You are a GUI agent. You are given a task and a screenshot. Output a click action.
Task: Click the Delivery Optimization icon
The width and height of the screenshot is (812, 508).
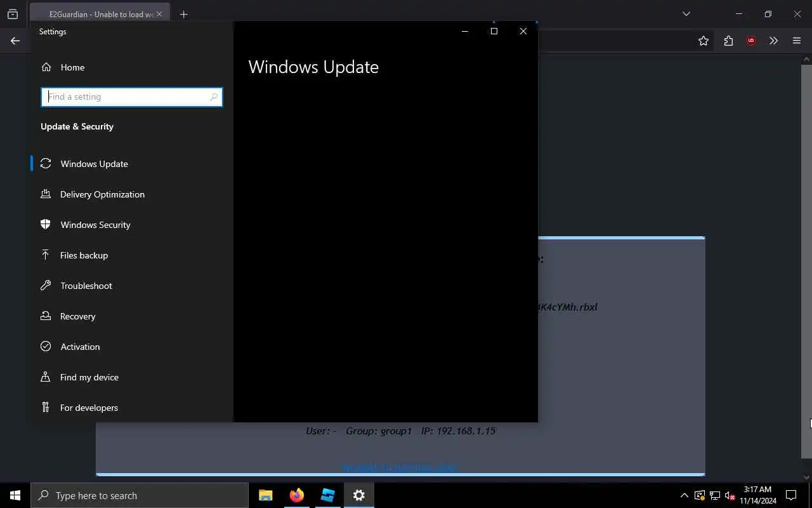[x=46, y=194]
